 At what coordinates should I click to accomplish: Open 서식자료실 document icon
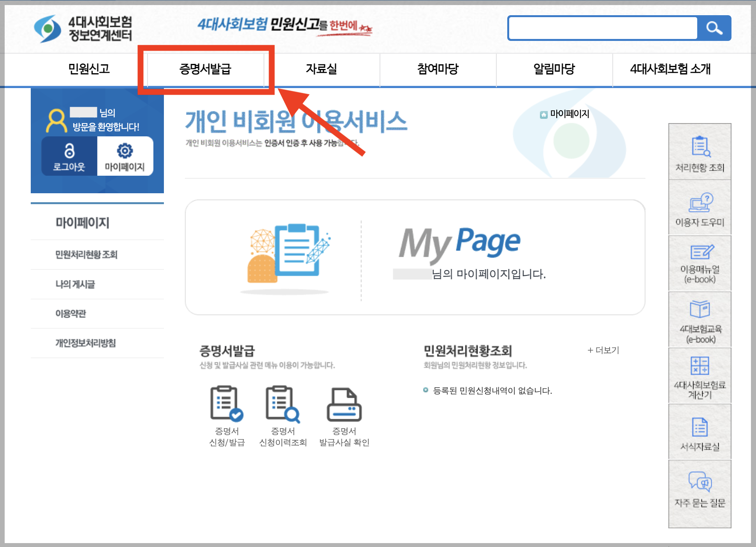pos(700,427)
